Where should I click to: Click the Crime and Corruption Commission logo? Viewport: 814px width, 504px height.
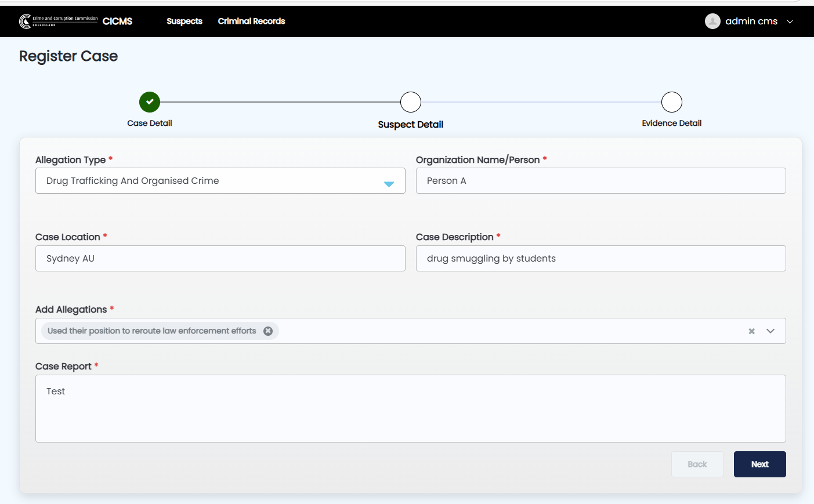(x=58, y=21)
